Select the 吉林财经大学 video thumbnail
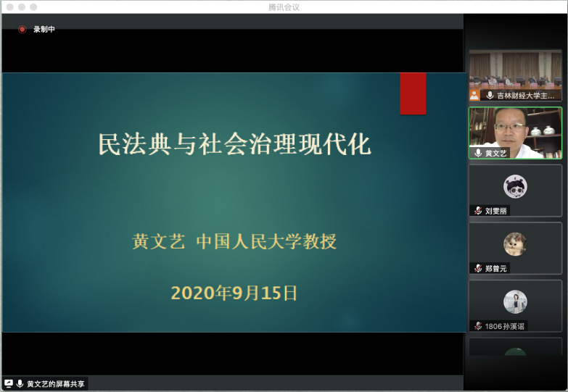Image resolution: width=568 pixels, height=392 pixels. [x=515, y=71]
